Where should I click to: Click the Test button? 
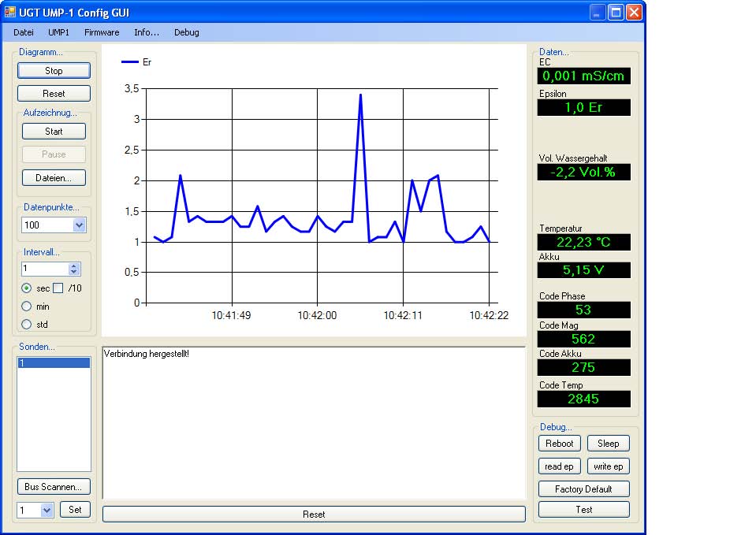(x=584, y=510)
